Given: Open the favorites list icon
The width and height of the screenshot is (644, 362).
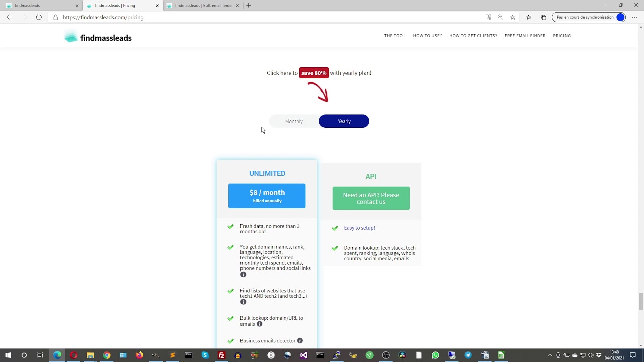Looking at the screenshot, I should pyautogui.click(x=528, y=17).
